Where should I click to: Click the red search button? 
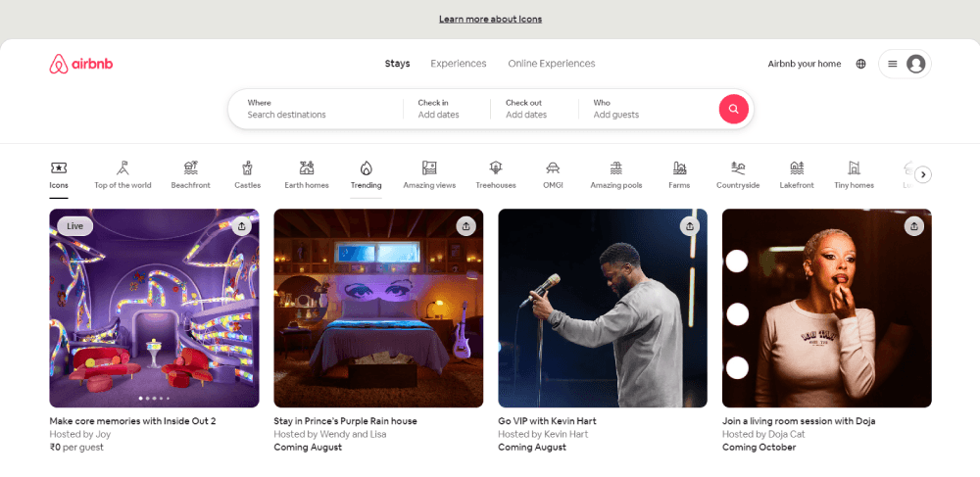click(734, 109)
